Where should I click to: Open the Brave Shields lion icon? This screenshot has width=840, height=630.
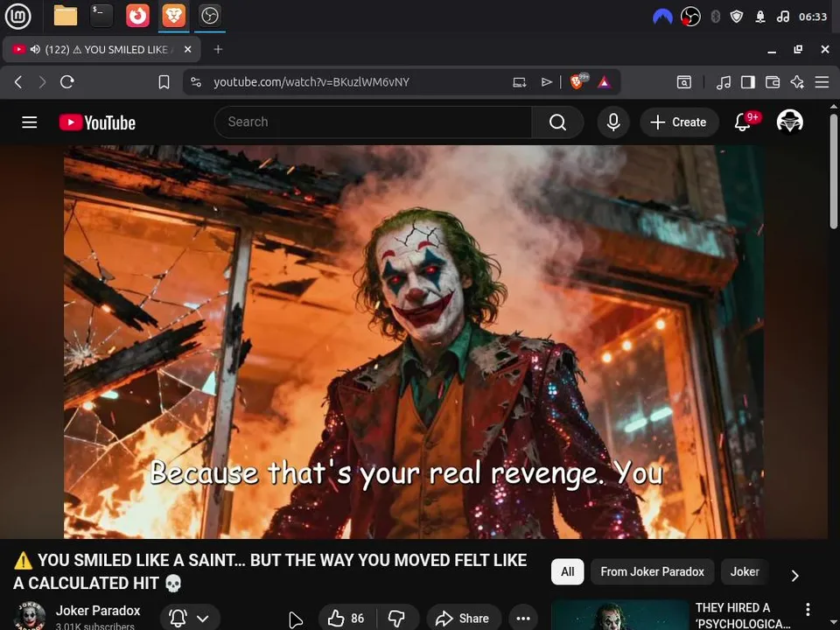point(578,81)
